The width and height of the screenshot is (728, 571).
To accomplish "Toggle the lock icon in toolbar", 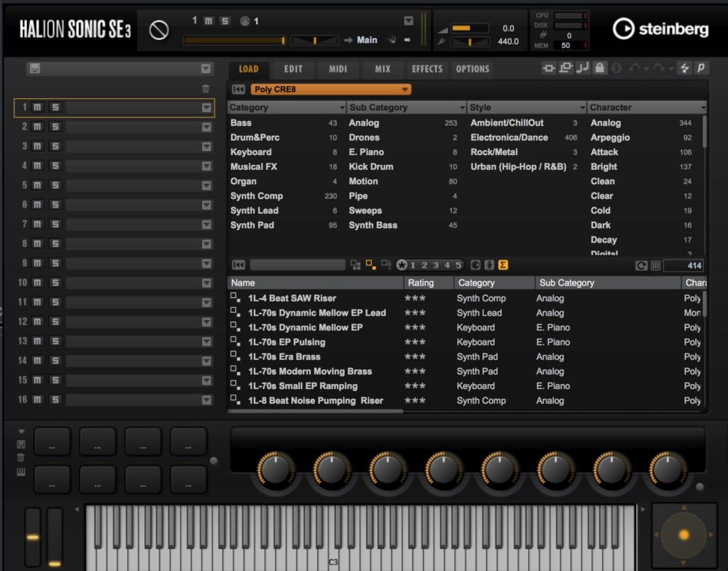I will point(599,68).
